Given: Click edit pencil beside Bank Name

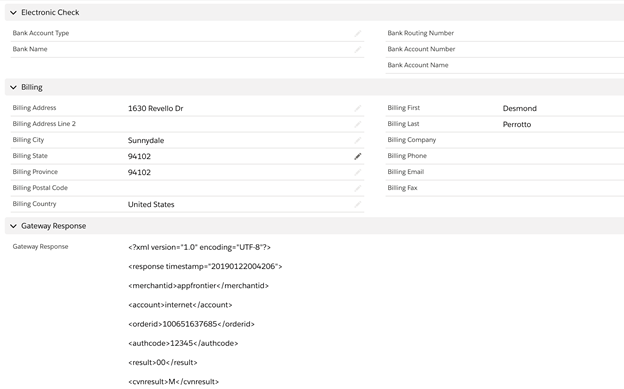Looking at the screenshot, I should click(x=358, y=49).
